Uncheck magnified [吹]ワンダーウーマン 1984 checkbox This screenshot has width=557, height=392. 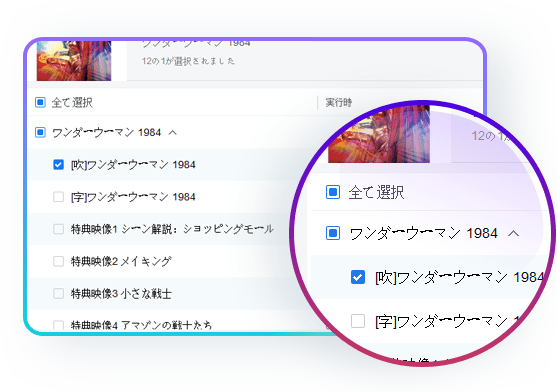pos(358,277)
